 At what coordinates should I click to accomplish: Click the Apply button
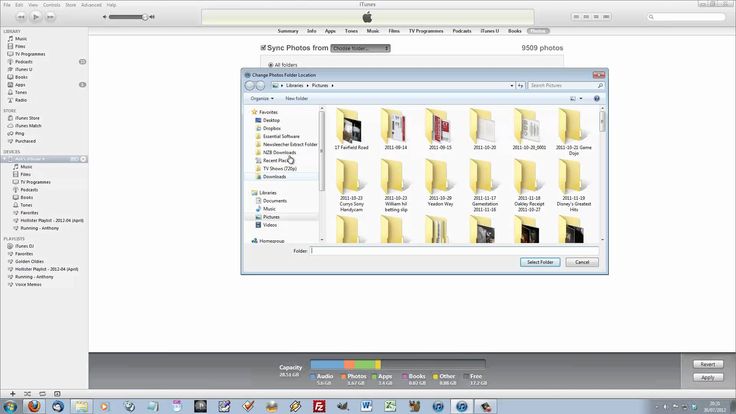[708, 377]
